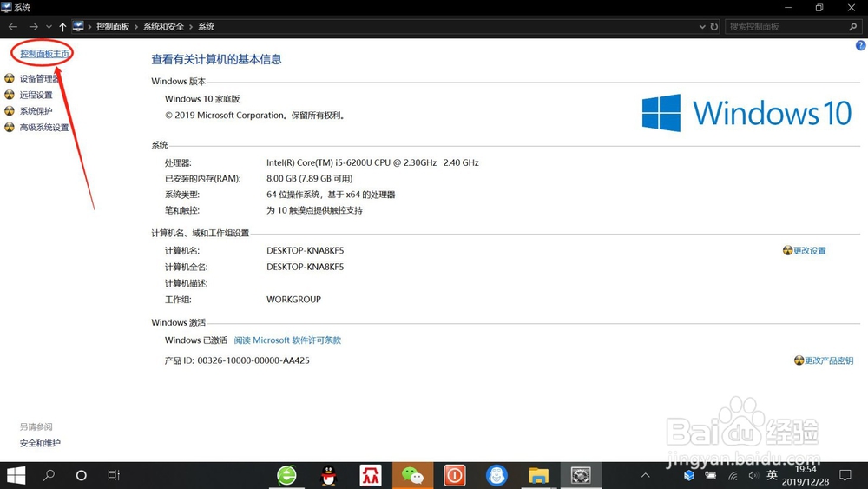Open red power-button app on taskbar
This screenshot has width=868, height=489.
point(455,475)
